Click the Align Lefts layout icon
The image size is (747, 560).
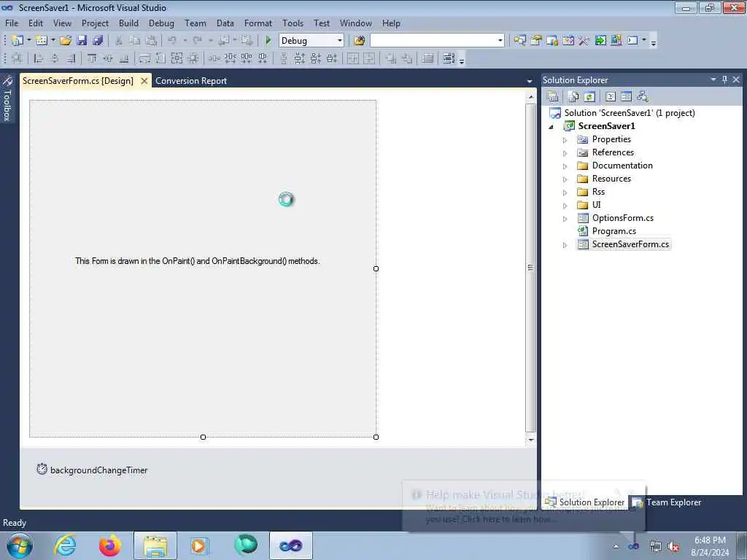pos(39,58)
